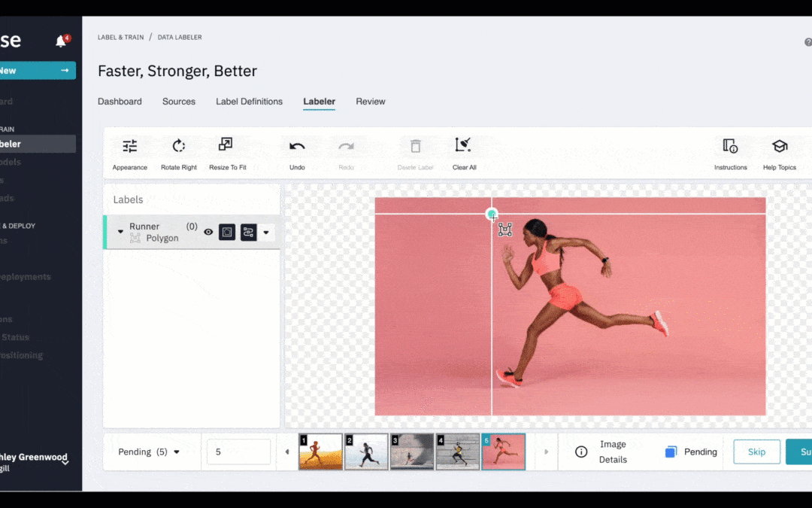Viewport: 812px width, 508px height.
Task: Select thumbnail 3 image
Action: 412,452
